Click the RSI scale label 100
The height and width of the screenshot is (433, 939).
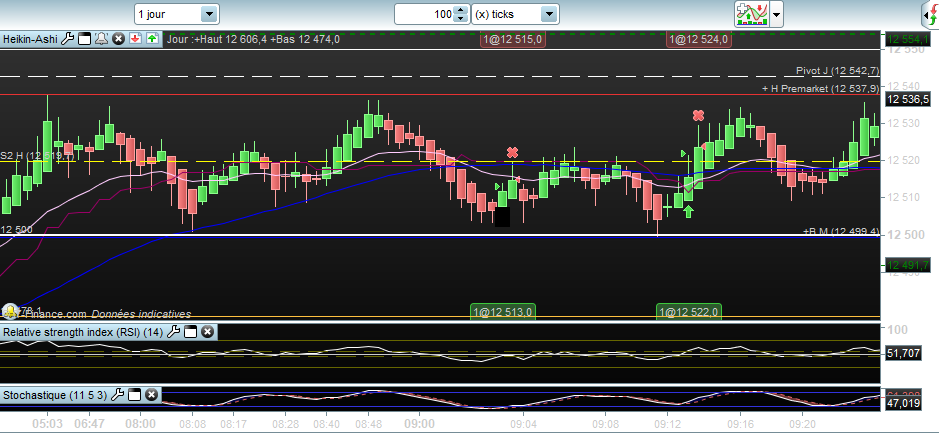pyautogui.click(x=900, y=329)
